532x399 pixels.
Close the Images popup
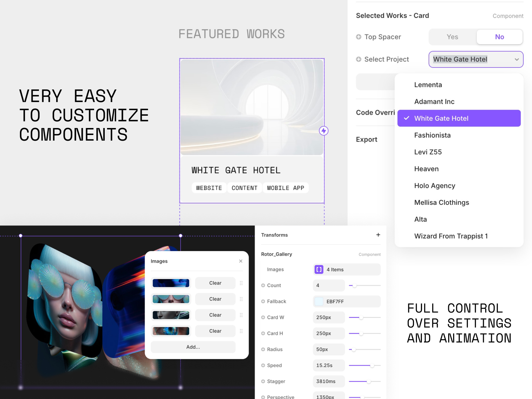[x=241, y=261]
